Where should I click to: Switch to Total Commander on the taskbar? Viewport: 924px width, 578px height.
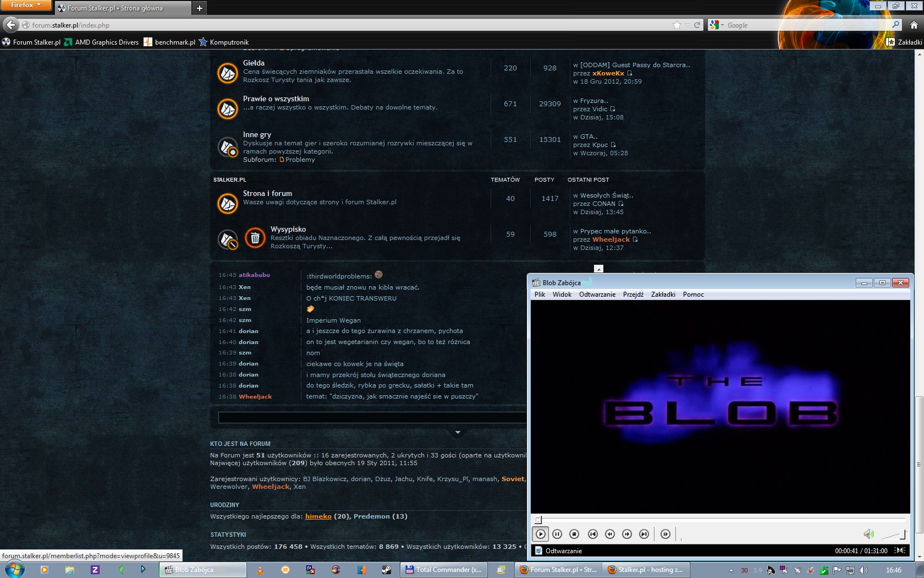coord(443,570)
